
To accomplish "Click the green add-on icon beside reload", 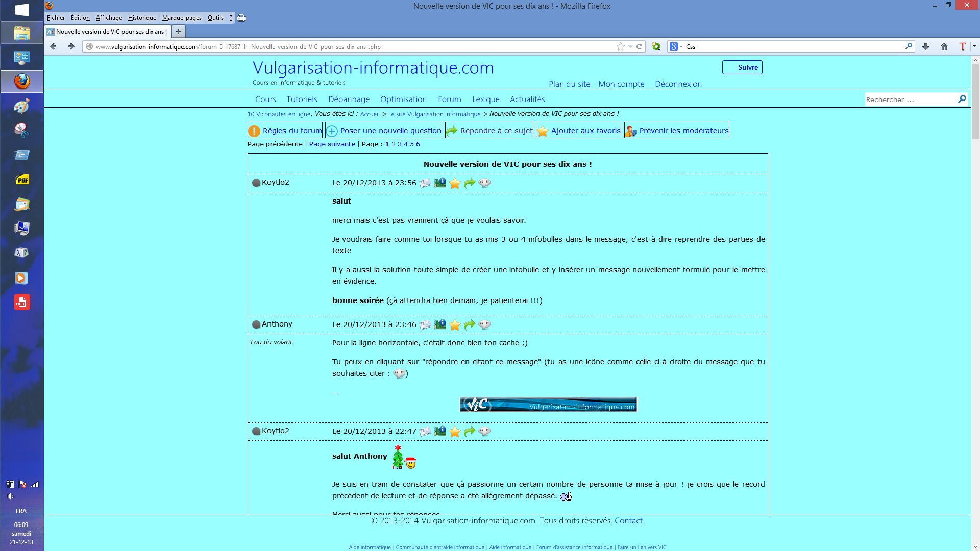I will click(656, 46).
